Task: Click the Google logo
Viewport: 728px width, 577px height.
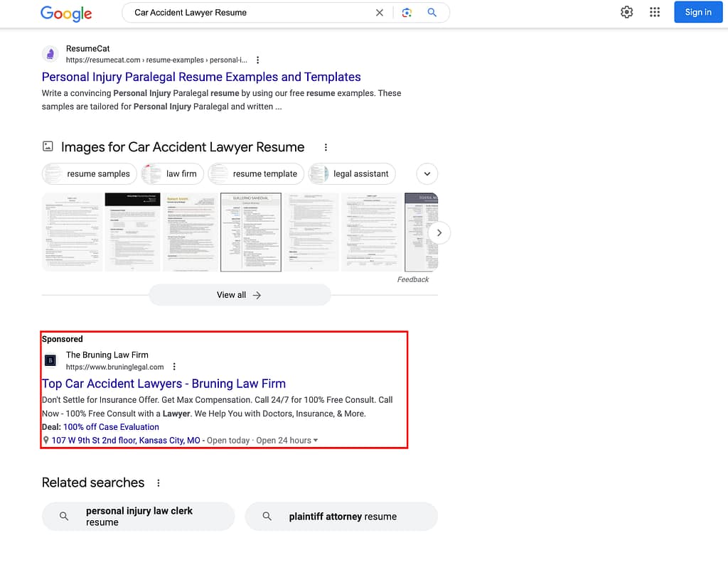Action: 66,14
